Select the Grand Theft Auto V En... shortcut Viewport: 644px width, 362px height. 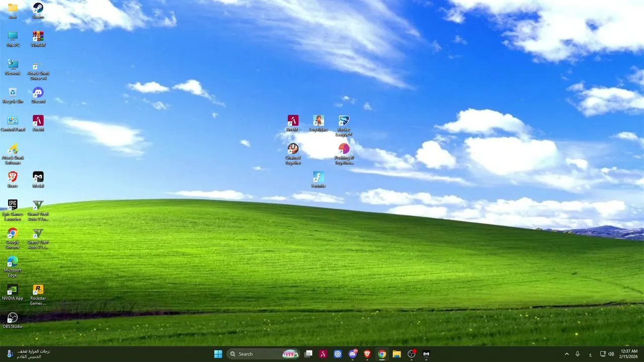click(38, 210)
